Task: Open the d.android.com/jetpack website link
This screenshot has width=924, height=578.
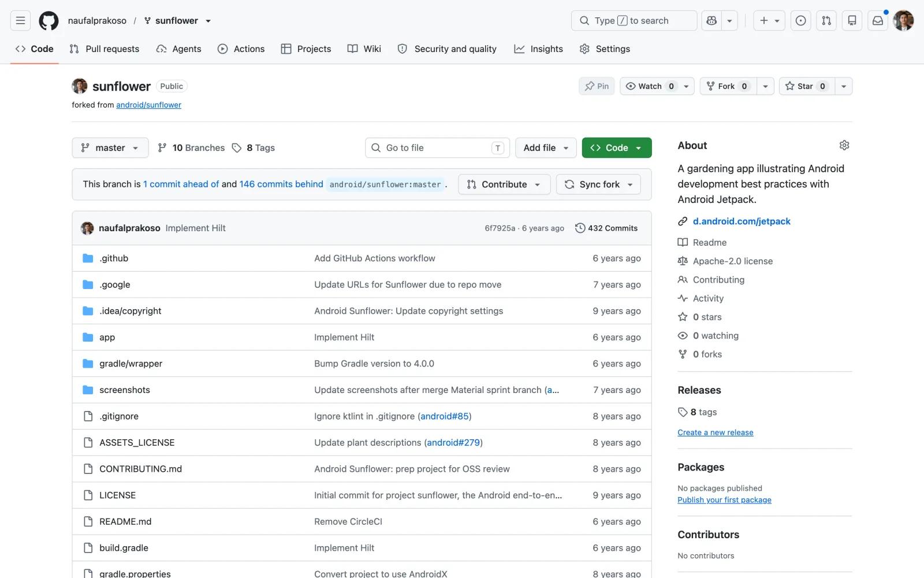Action: [x=742, y=221]
